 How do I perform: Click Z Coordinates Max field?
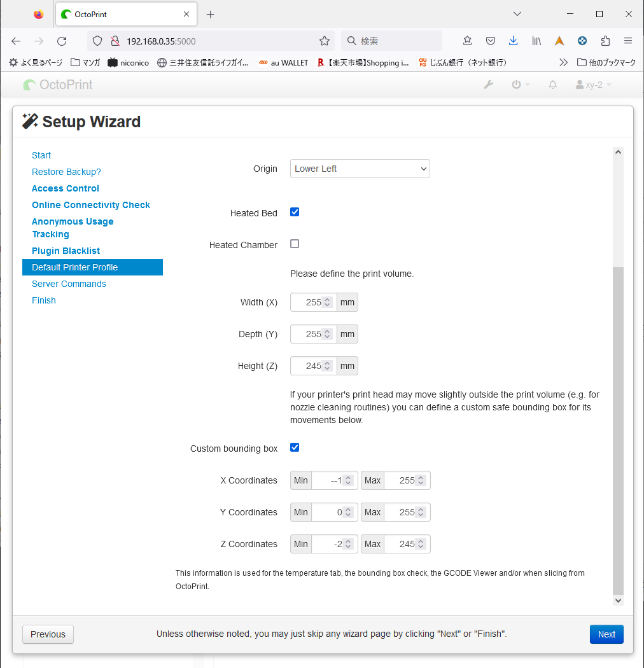[407, 544]
